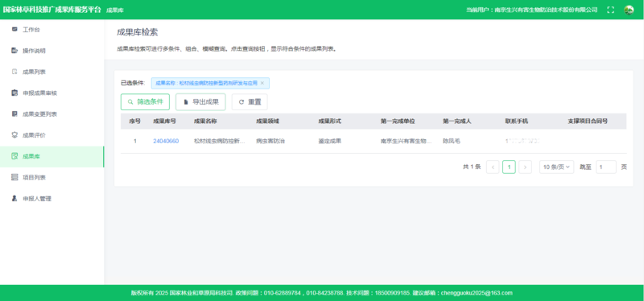Viewport: 644px width, 301px height.
Task: Open the achievement record link 24040660
Action: click(x=166, y=141)
